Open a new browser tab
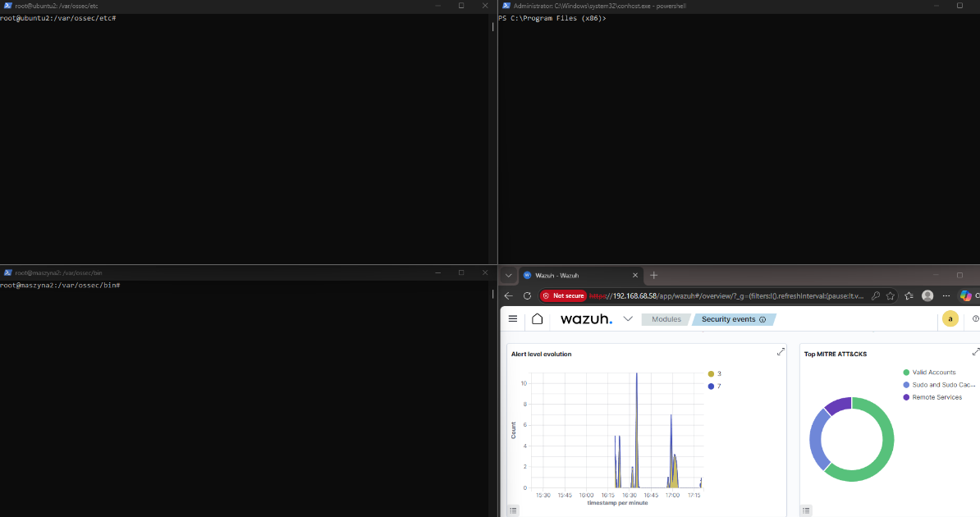The image size is (980, 517). point(654,275)
